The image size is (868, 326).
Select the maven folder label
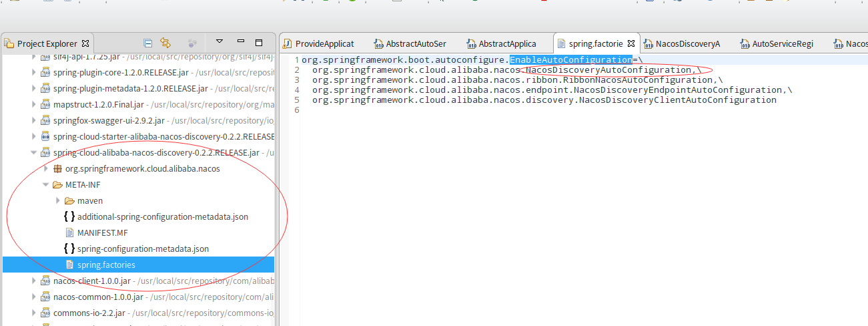tap(90, 200)
